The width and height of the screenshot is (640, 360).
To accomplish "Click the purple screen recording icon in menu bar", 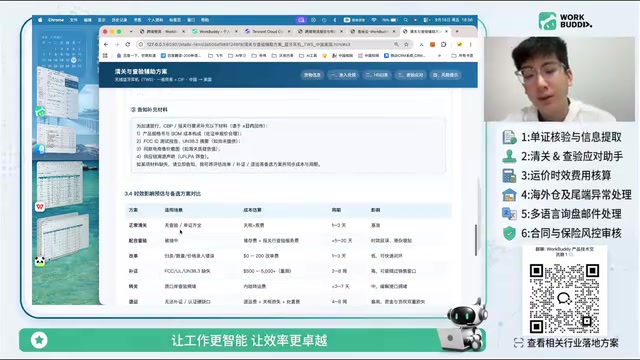I will 301,20.
